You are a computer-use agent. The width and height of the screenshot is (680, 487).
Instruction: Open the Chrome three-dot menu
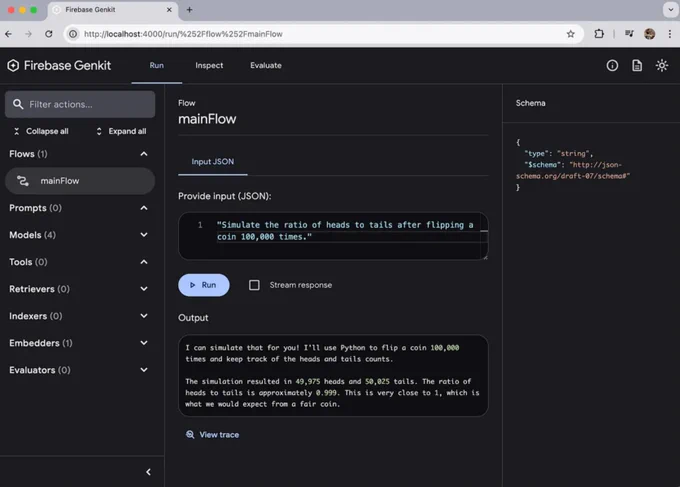coord(670,34)
